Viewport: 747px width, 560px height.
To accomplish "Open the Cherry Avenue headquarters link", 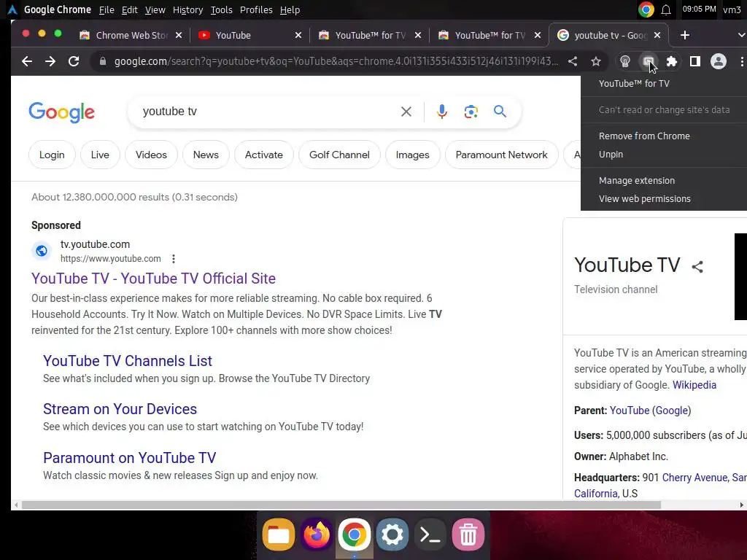I will click(695, 478).
